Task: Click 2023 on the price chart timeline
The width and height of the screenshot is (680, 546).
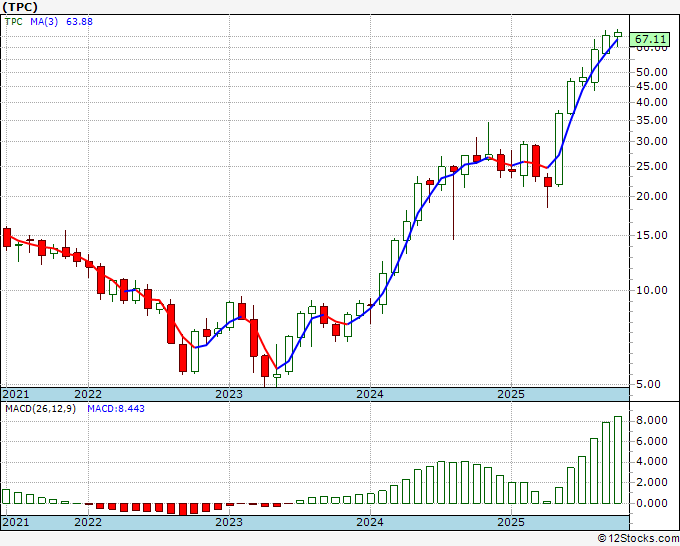Action: pos(229,394)
